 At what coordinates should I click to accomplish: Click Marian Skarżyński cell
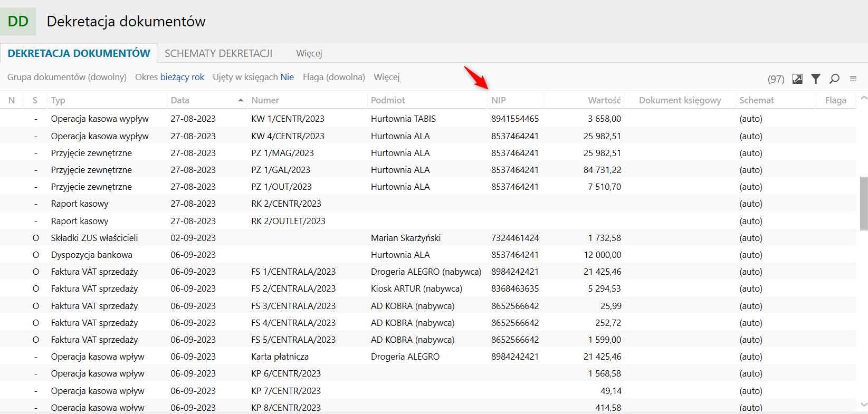[406, 238]
